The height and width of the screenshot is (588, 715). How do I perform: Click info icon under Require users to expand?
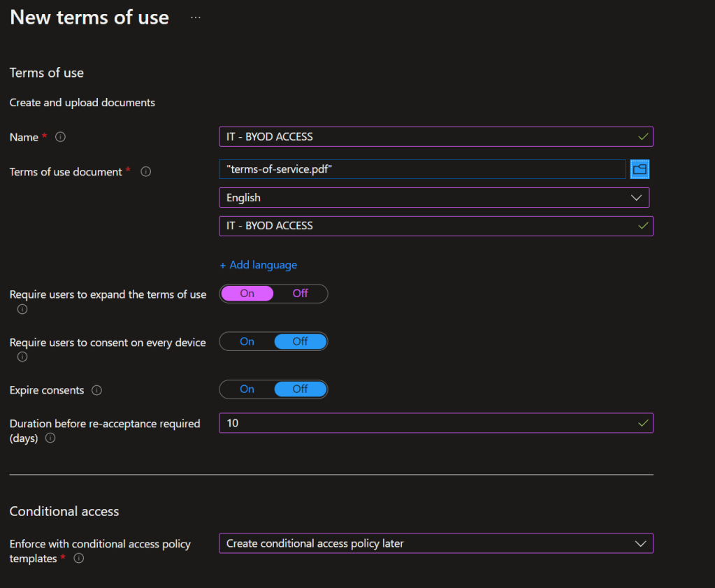[22, 309]
